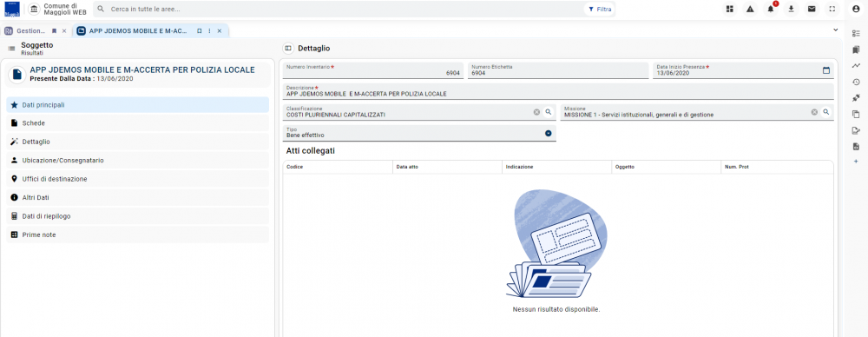Open Ubicazione/Consegnatario section

[137, 160]
